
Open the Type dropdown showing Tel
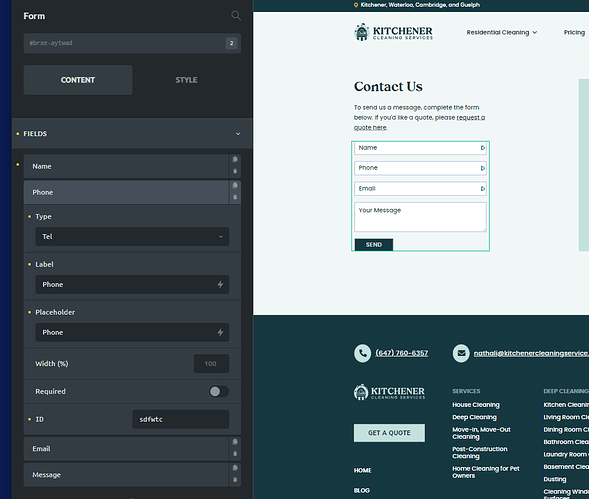pyautogui.click(x=132, y=236)
